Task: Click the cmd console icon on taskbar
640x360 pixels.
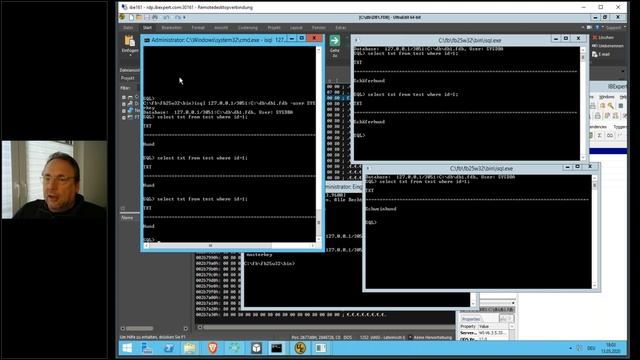Action: pyautogui.click(x=277, y=348)
